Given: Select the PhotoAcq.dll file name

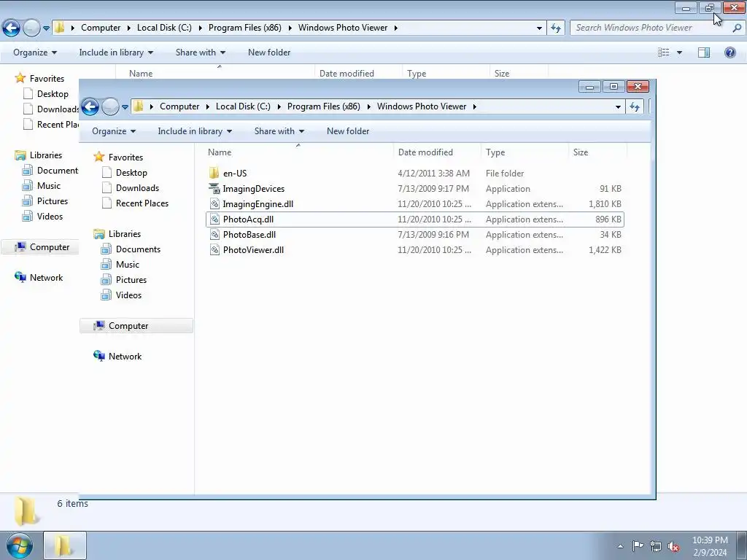Looking at the screenshot, I should click(248, 219).
